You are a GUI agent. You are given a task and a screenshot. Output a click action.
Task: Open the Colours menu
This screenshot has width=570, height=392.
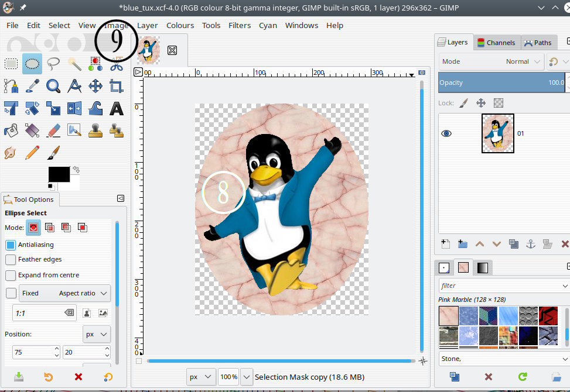(x=180, y=25)
